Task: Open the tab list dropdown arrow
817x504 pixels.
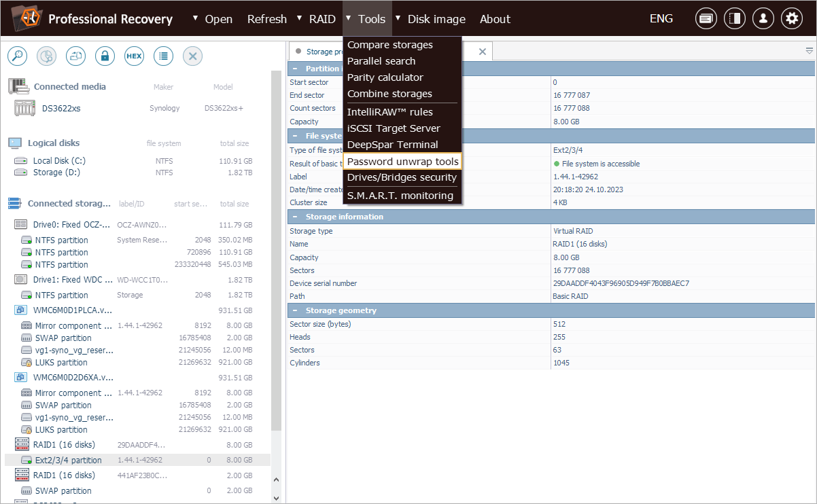Action: coord(809,51)
